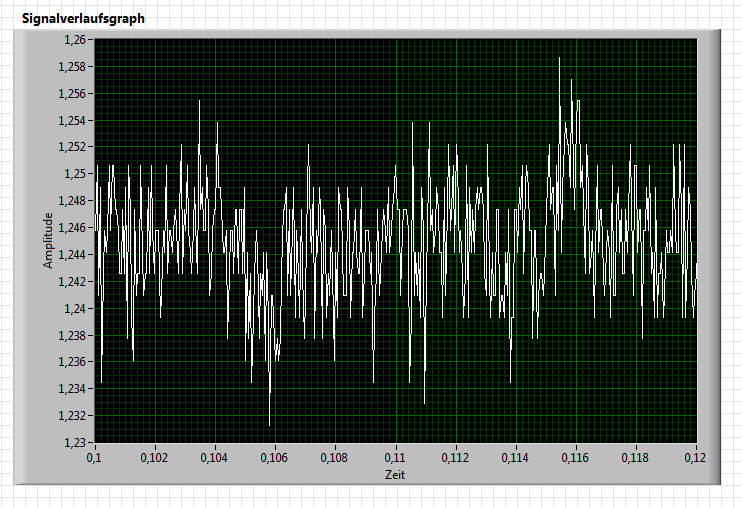Click the Y-axis tick label 1,238
The width and height of the screenshot is (741, 507).
point(72,335)
